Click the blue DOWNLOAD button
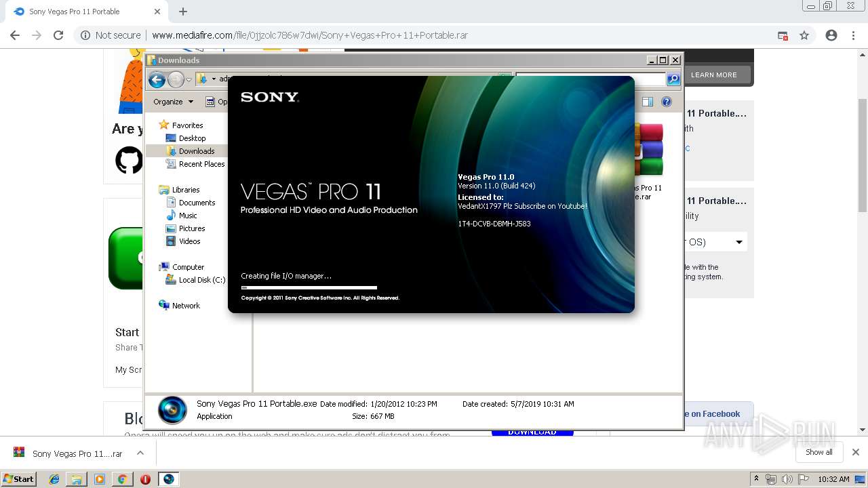The height and width of the screenshot is (488, 868). 532,432
